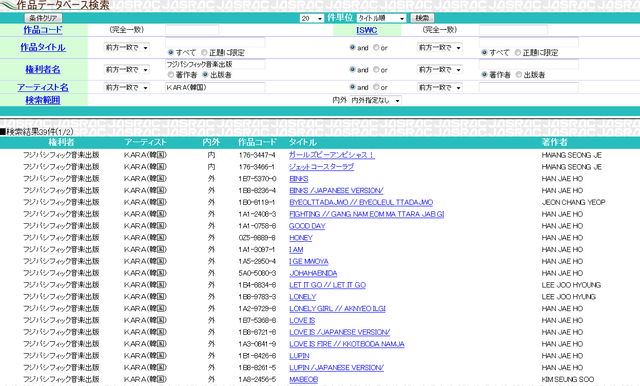This screenshot has width=640, height=386.
Task: Select 著作者 radio under first rights holder field
Action: tap(171, 75)
